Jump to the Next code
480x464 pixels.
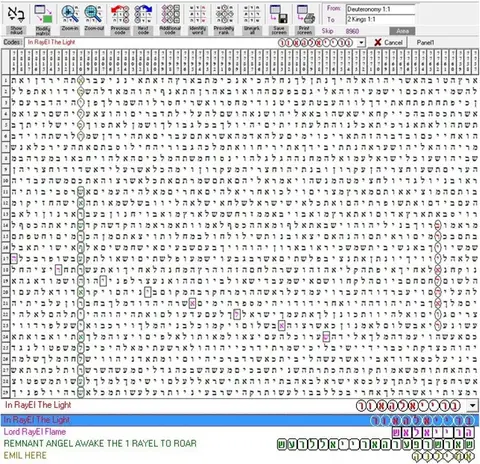[x=143, y=19]
